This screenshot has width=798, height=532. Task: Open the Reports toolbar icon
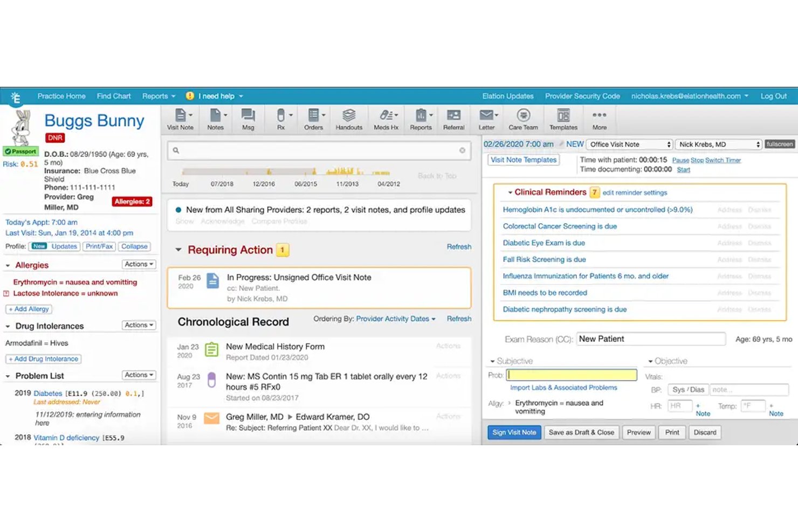[x=421, y=120]
